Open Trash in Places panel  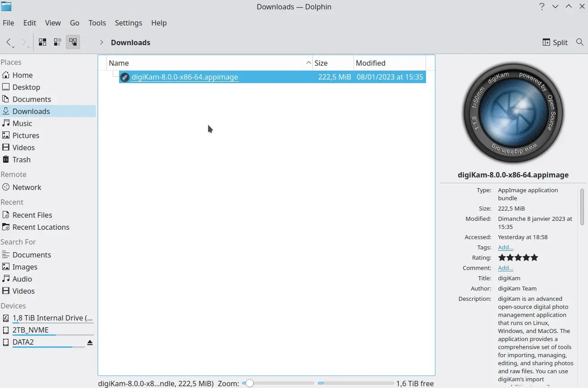tap(21, 160)
